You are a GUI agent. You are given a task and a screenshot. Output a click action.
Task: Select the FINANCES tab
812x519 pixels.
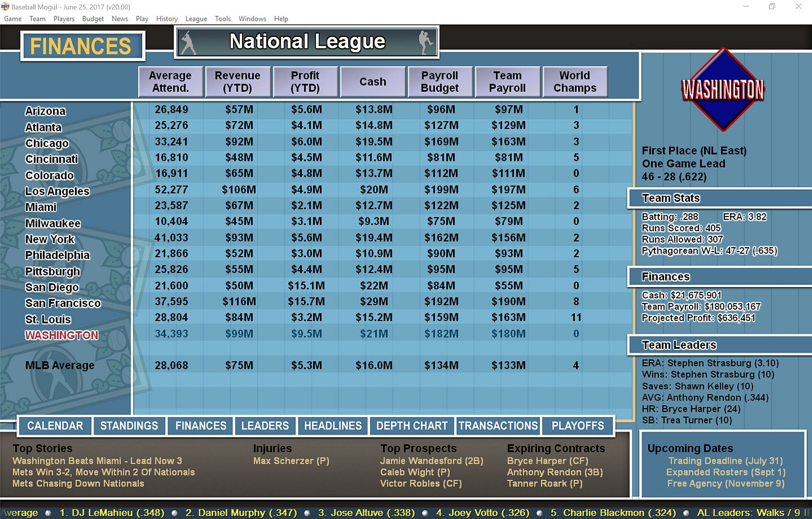201,426
